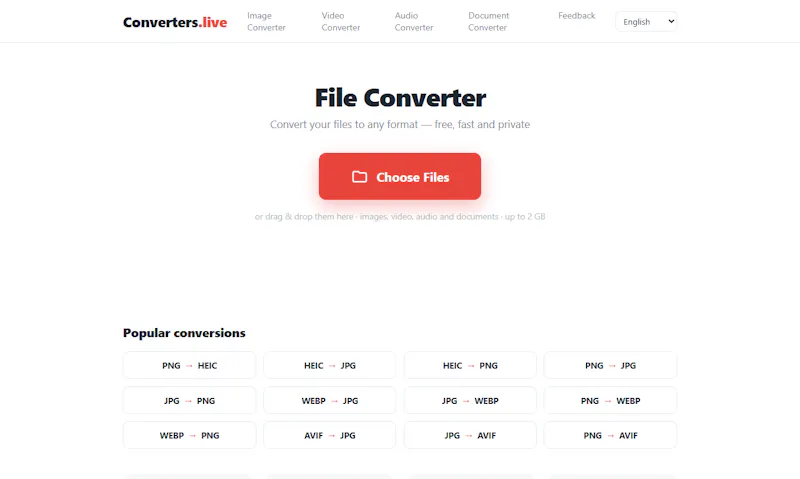800x479 pixels.
Task: Click the Popular conversions heading
Action: tap(184, 333)
